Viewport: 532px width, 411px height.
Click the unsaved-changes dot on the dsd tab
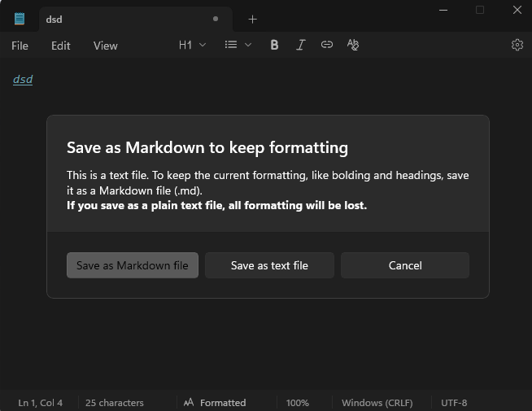point(216,19)
